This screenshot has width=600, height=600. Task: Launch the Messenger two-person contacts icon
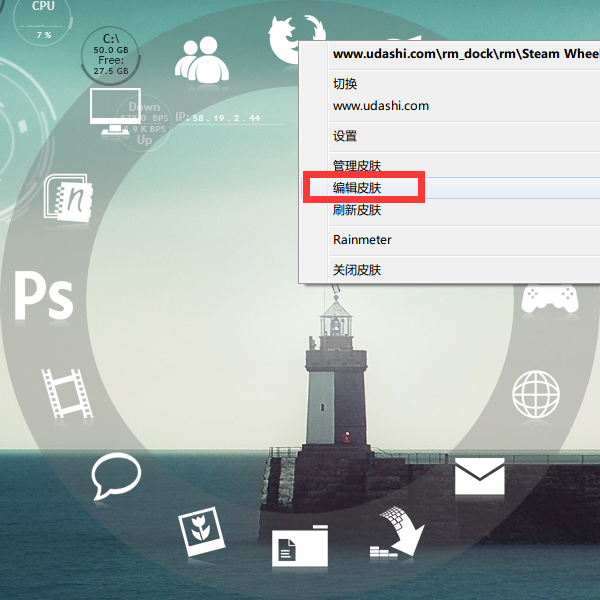point(202,60)
